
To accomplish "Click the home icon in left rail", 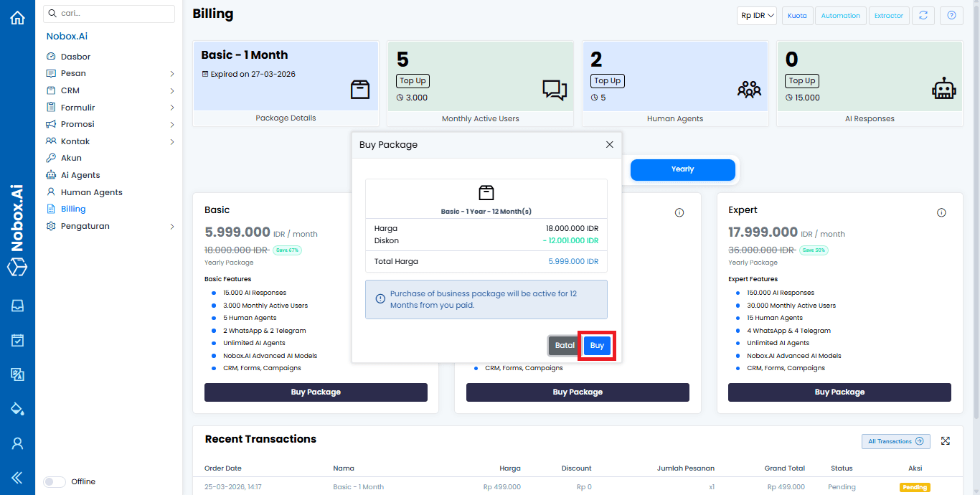I will point(17,18).
